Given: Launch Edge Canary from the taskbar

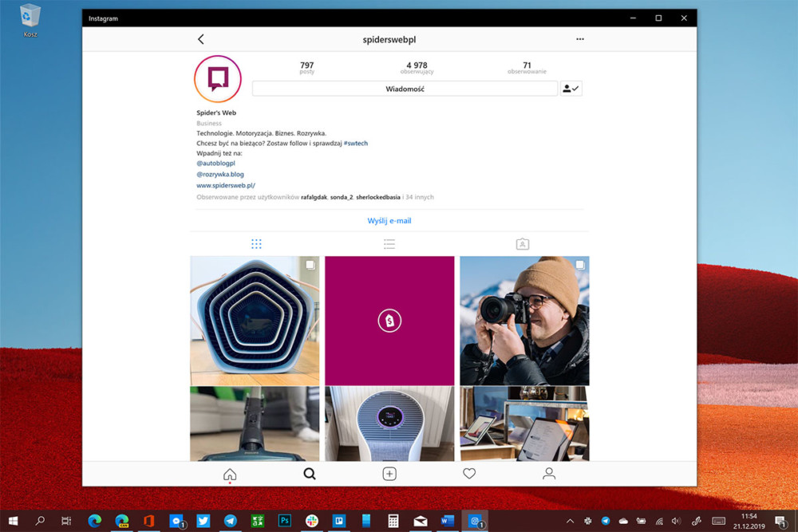Looking at the screenshot, I should point(121,521).
